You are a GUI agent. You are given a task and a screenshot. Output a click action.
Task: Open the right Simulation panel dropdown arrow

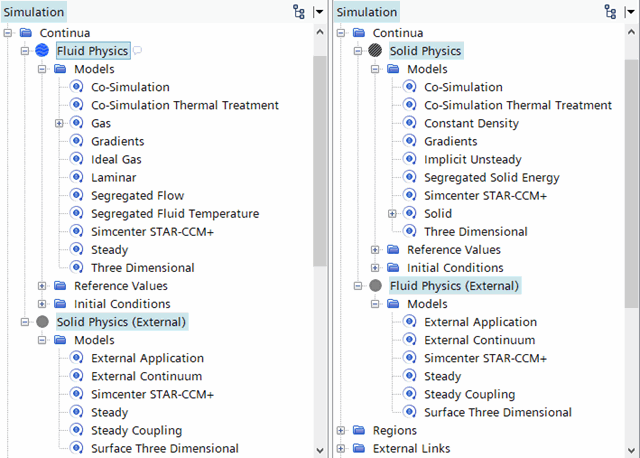click(x=629, y=12)
